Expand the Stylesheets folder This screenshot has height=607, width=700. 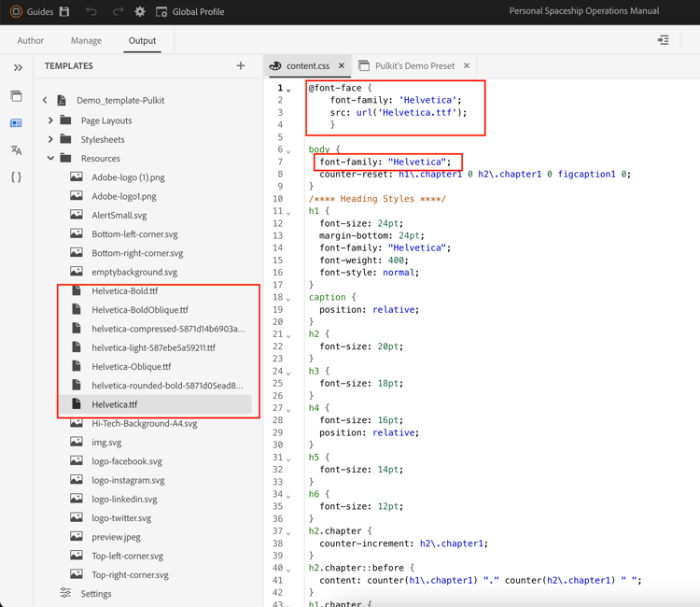point(51,139)
